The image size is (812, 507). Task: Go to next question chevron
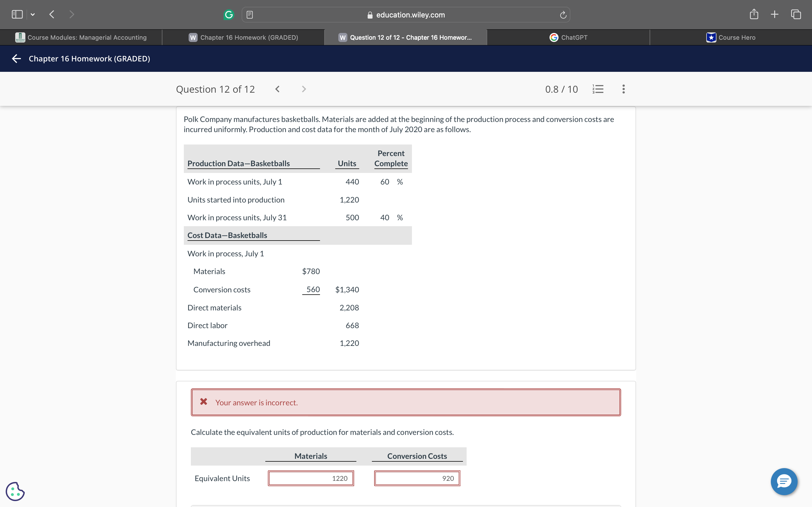click(304, 89)
